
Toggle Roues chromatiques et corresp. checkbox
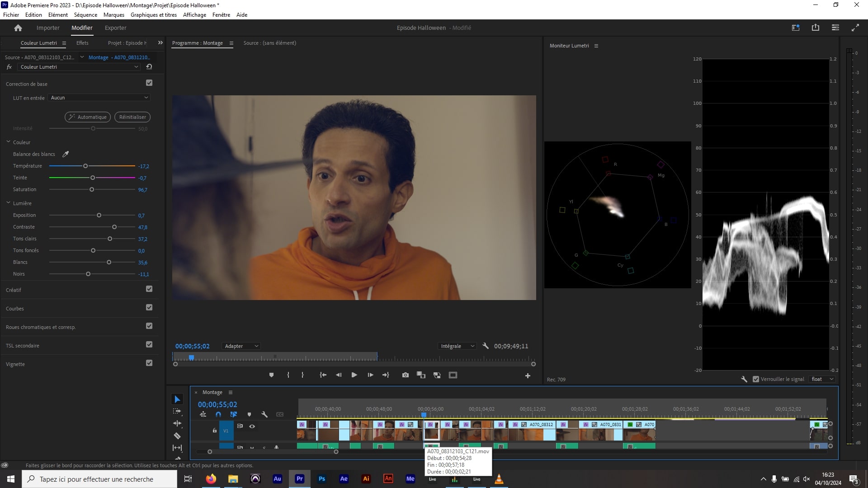pyautogui.click(x=149, y=326)
